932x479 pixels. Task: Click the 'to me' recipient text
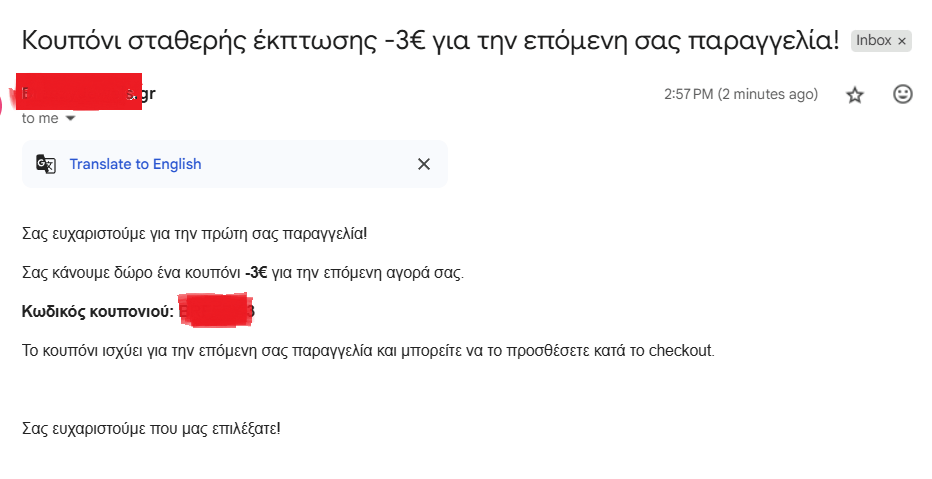tap(40, 118)
